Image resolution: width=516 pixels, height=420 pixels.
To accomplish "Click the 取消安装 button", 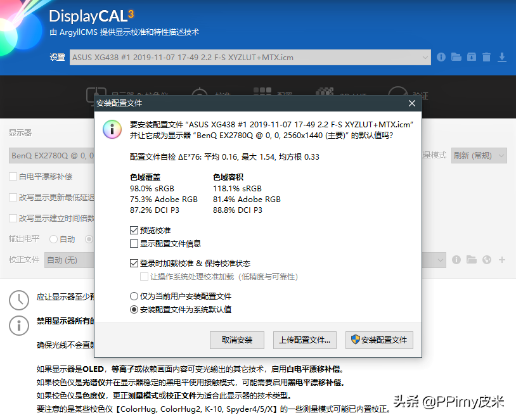I will [237, 340].
